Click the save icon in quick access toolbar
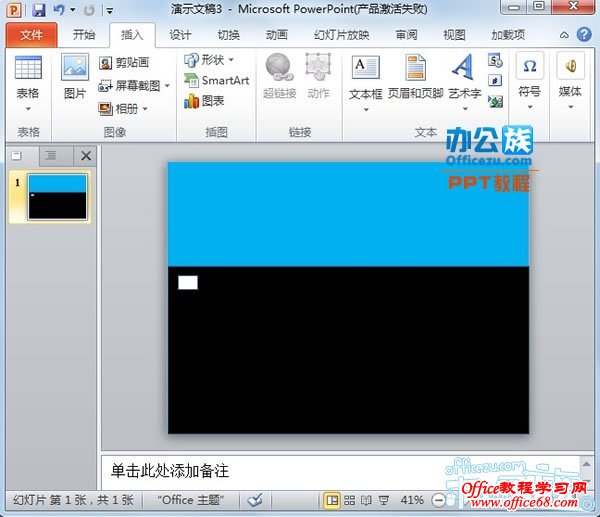 (x=39, y=10)
